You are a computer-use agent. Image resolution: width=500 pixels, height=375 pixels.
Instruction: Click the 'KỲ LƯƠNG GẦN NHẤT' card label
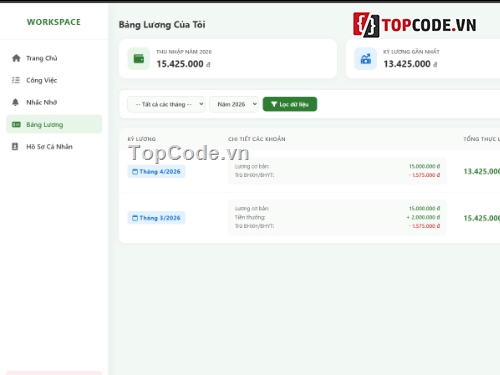coord(411,52)
